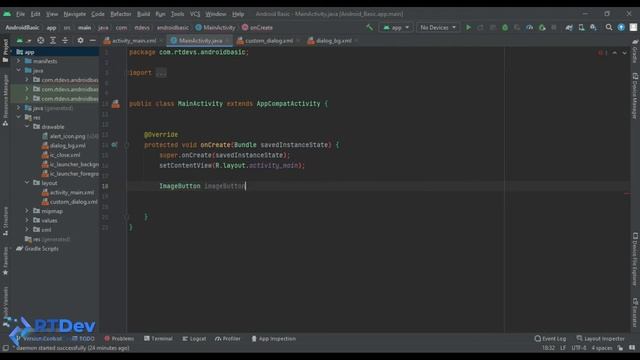
Task: Open the Logcat tool window
Action: coord(194,339)
